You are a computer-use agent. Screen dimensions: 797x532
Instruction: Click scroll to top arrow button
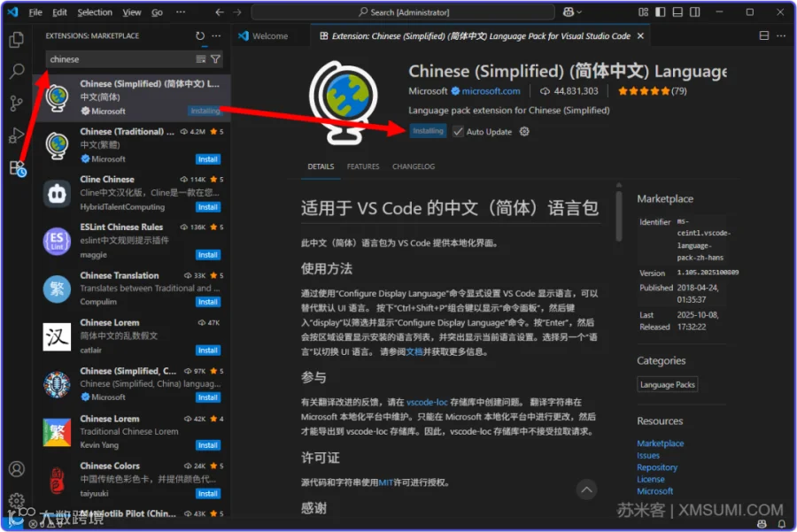point(586,490)
